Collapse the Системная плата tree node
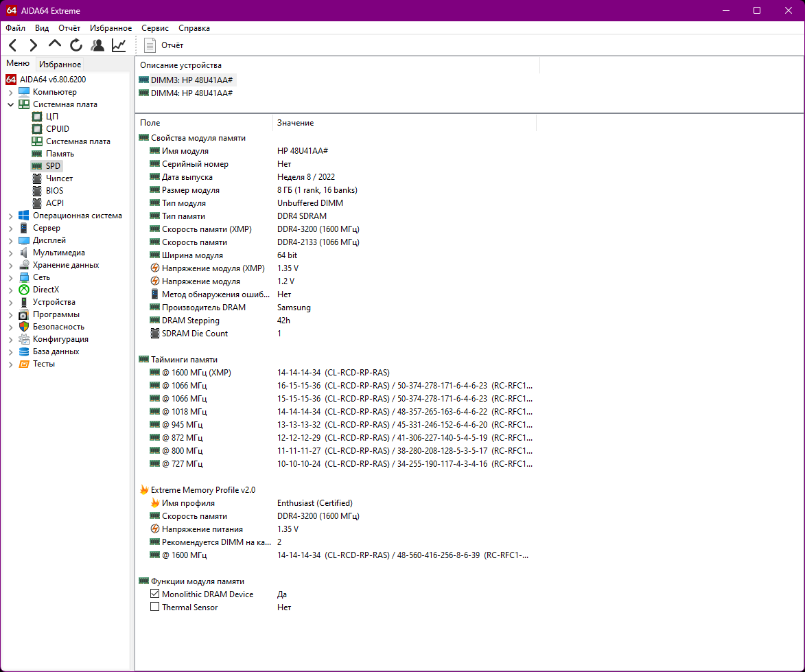Image resolution: width=805 pixels, height=672 pixels. pyautogui.click(x=11, y=105)
